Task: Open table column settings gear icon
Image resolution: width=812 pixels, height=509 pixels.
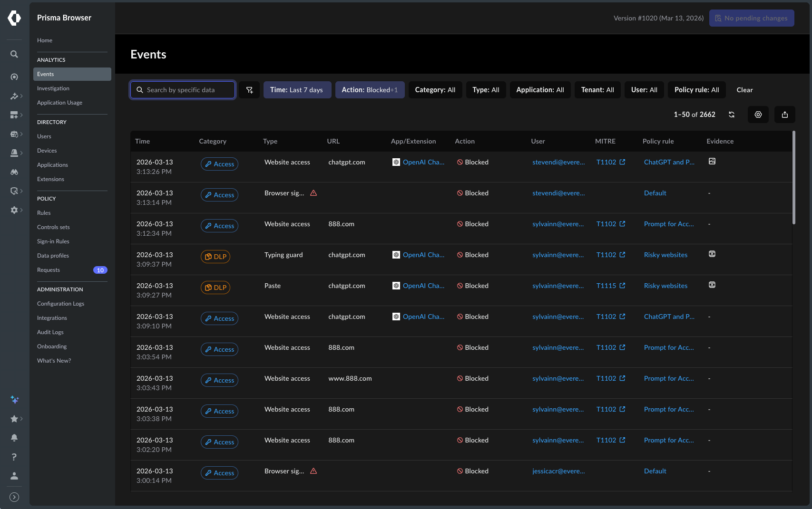Action: pyautogui.click(x=758, y=115)
